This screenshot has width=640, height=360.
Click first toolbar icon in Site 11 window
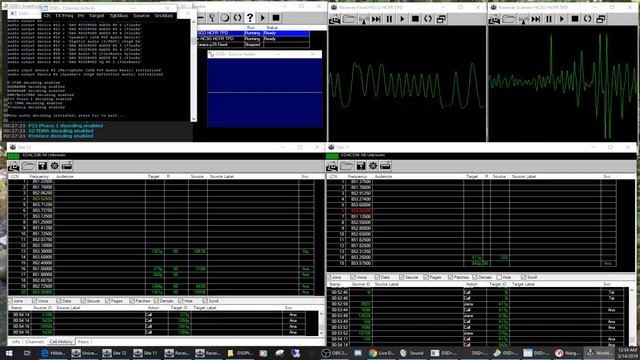point(332,166)
